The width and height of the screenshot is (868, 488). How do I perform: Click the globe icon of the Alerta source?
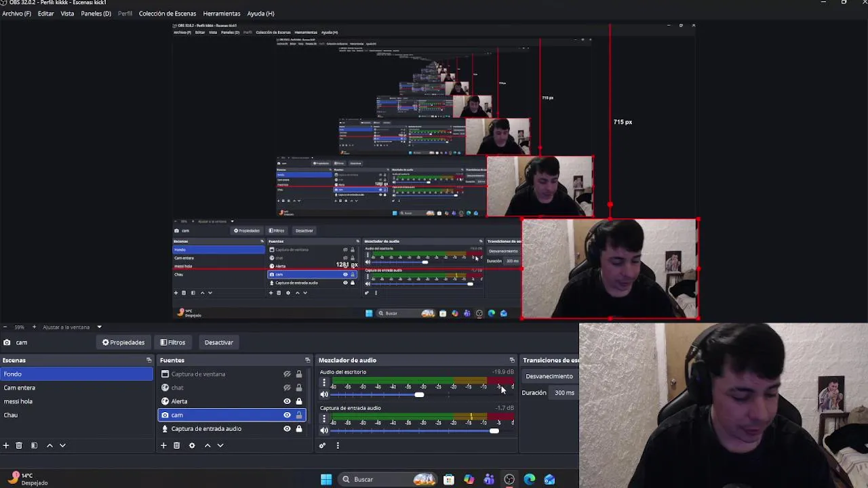pos(165,401)
